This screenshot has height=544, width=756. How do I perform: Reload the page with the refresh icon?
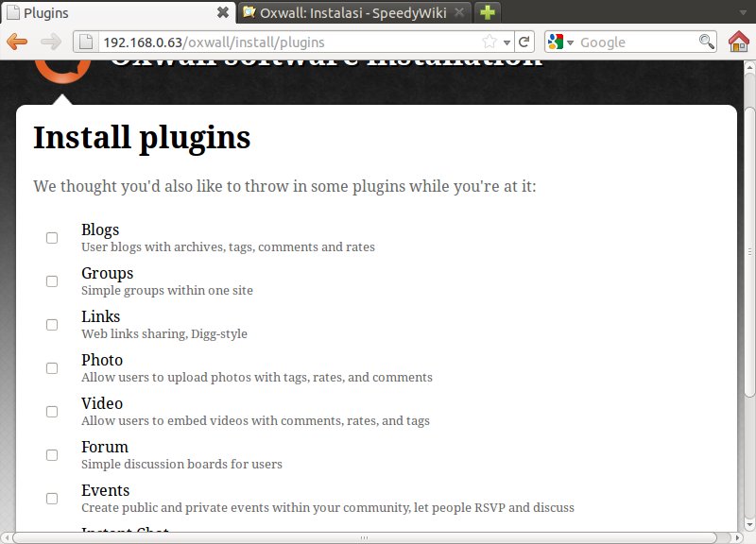[x=524, y=42]
